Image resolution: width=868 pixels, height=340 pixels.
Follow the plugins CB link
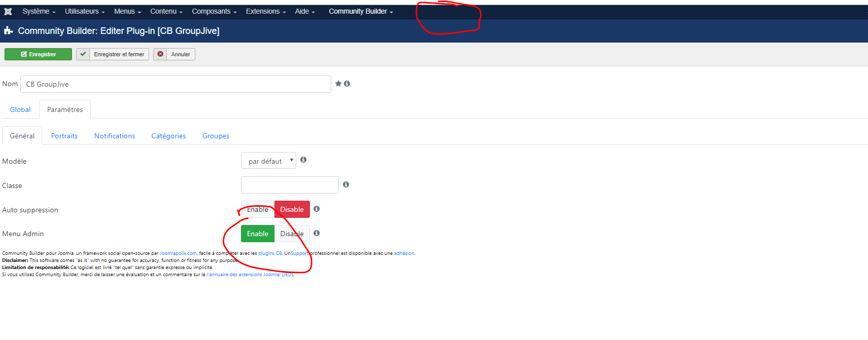(270, 253)
